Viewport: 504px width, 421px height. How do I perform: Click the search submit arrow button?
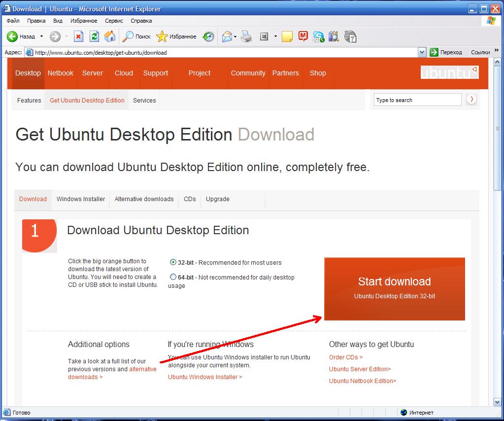pyautogui.click(x=471, y=100)
